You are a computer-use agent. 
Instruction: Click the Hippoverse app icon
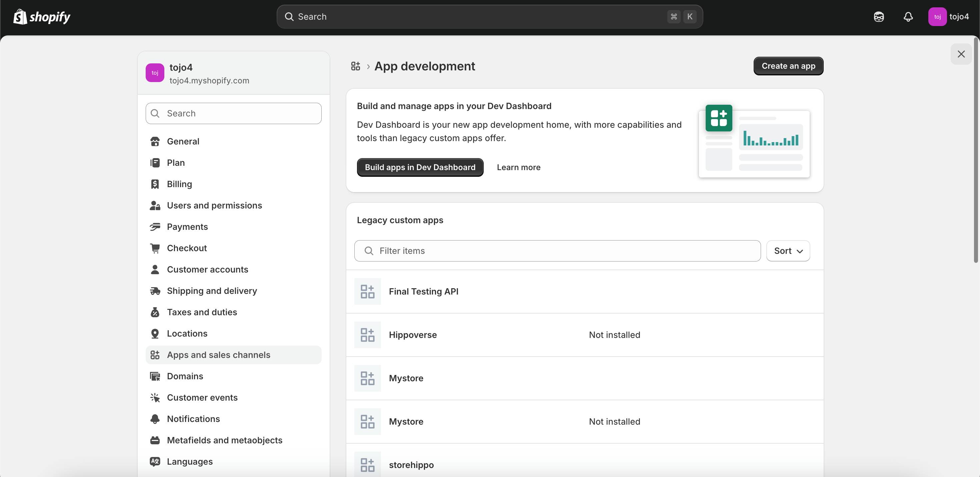tap(367, 335)
